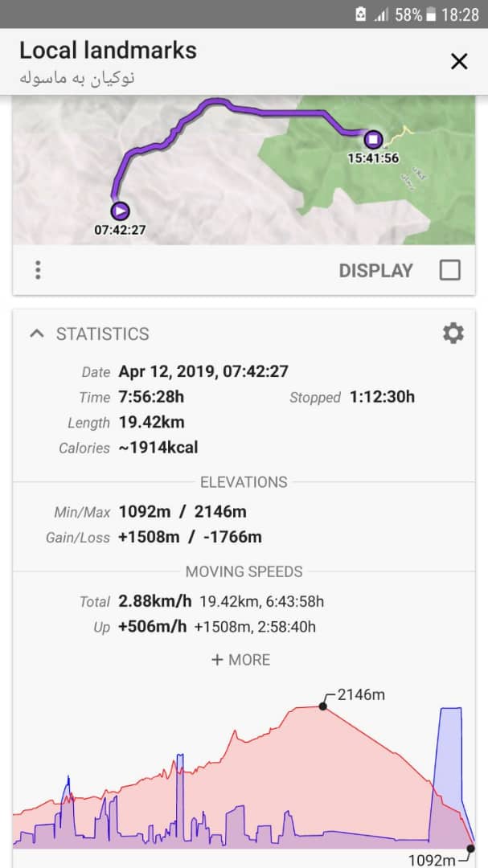This screenshot has height=868, width=488.
Task: Tap the track start marker on map
Action: 120,211
